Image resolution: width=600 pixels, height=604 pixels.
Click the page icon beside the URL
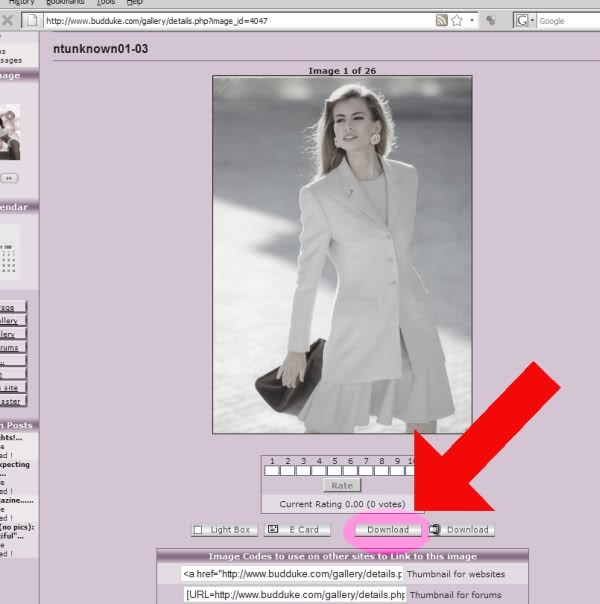[31, 20]
